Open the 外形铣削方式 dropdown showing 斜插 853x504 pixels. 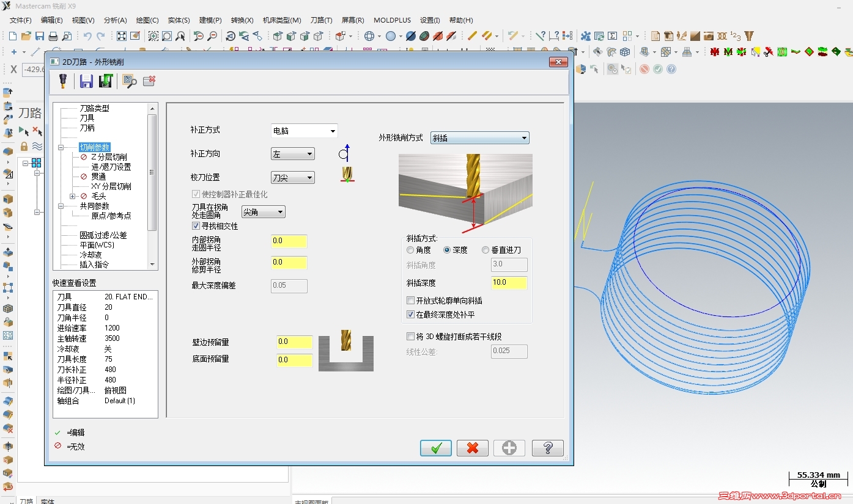click(480, 138)
